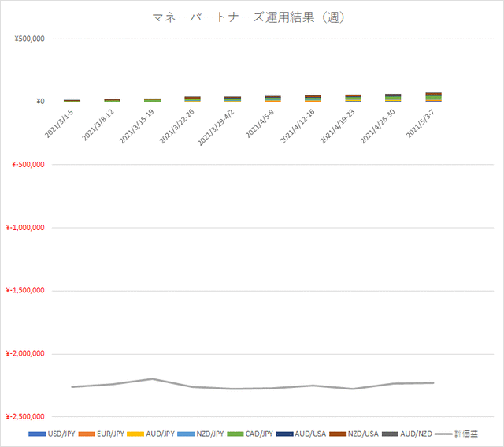Click the ¥500,000 axis label
The height and width of the screenshot is (447, 504).
[30, 39]
